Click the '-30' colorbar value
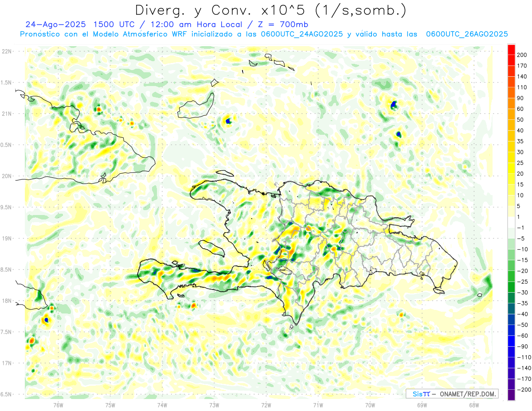Viewport: 532px width, 411px height. pyautogui.click(x=522, y=292)
